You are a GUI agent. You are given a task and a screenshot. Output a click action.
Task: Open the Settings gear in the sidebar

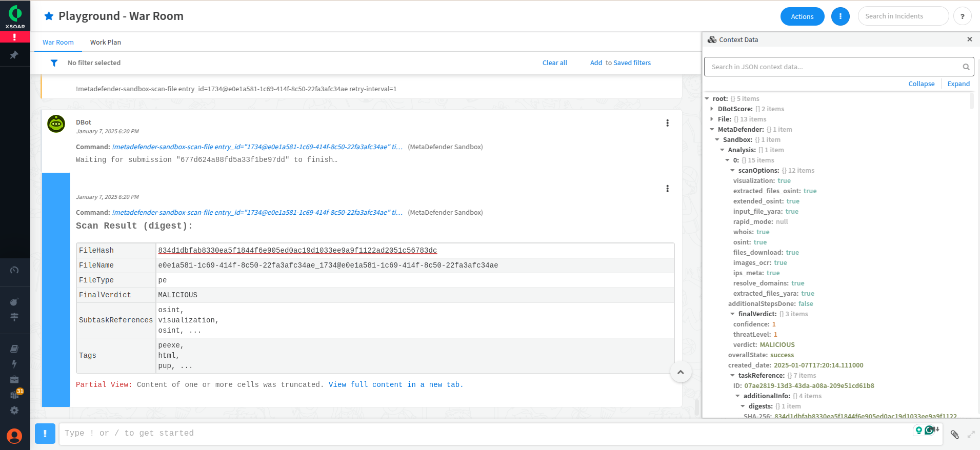coord(14,411)
